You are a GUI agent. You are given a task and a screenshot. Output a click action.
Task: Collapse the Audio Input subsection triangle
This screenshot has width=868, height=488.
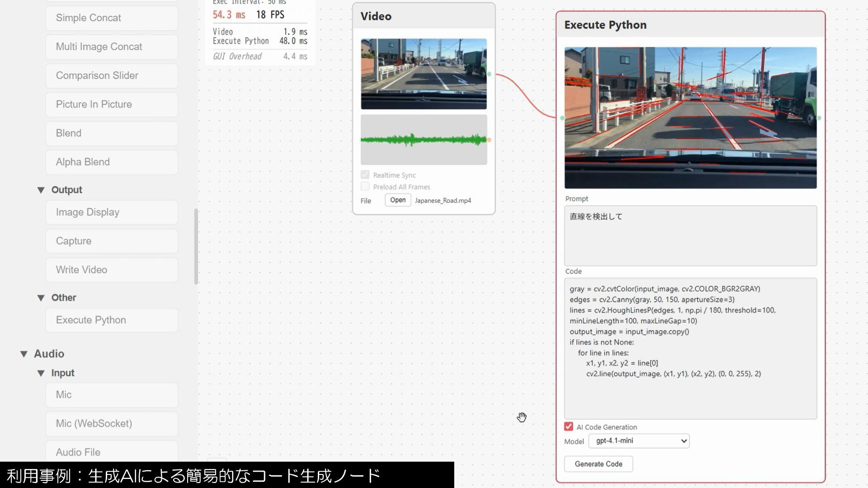coord(41,373)
